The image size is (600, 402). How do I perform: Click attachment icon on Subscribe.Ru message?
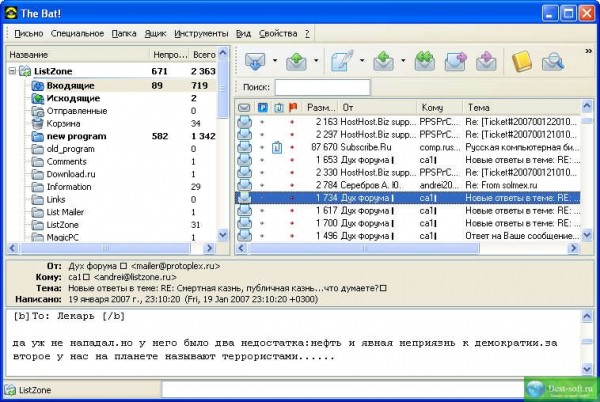pos(277,148)
